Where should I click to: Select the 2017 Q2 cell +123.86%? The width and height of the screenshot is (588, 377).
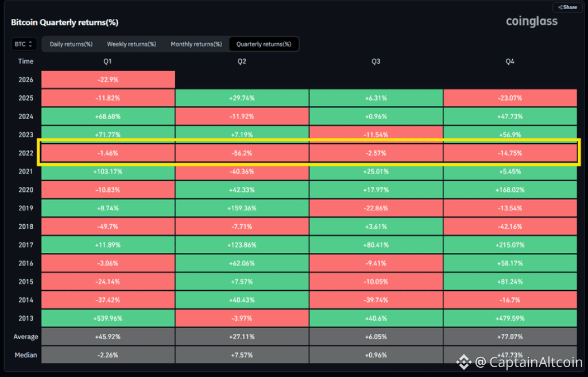[x=242, y=245]
